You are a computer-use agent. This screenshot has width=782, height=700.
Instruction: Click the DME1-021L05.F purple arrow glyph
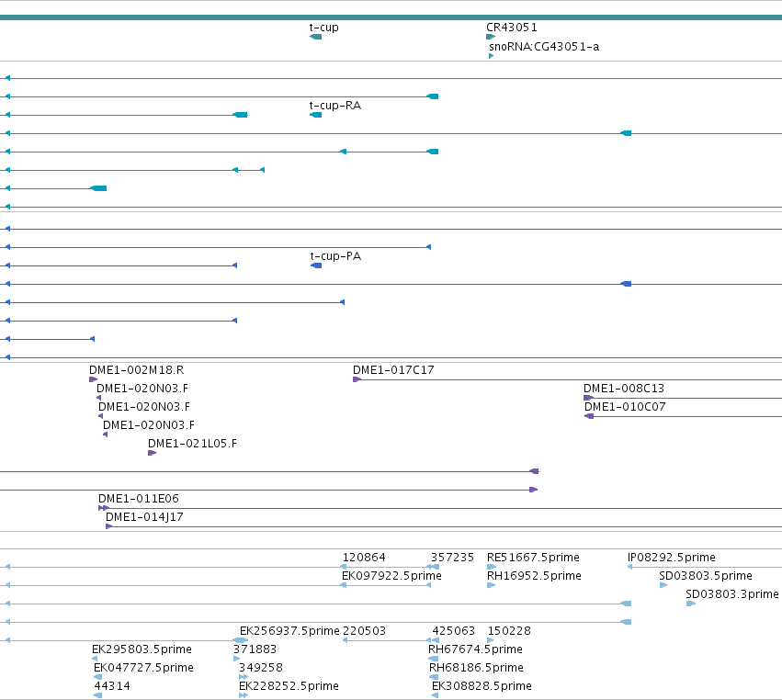pos(153,453)
